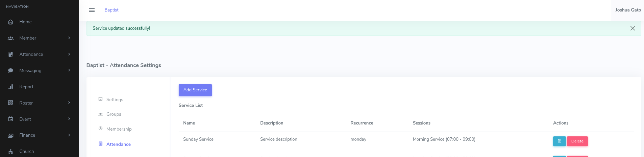Delete the Sunday Service entry

[577, 141]
